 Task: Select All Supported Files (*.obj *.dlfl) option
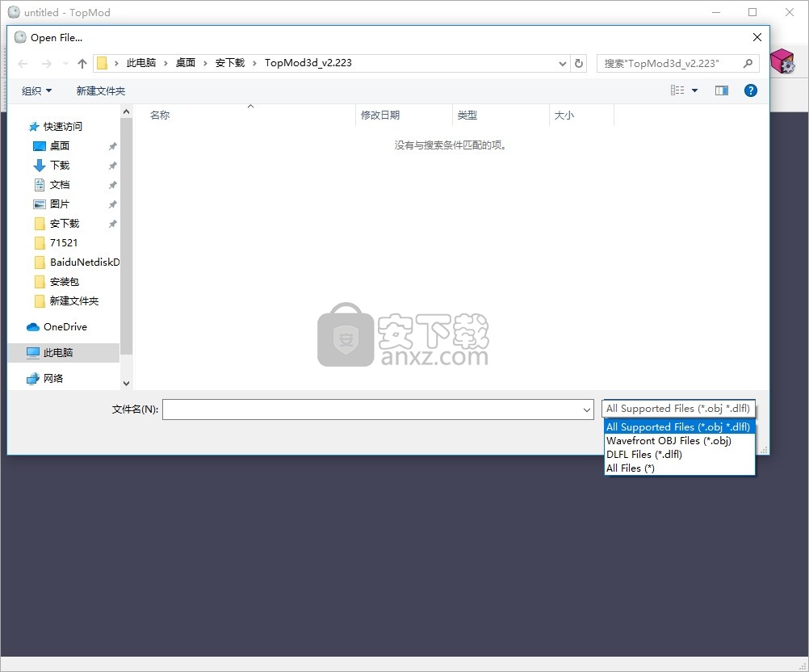679,426
